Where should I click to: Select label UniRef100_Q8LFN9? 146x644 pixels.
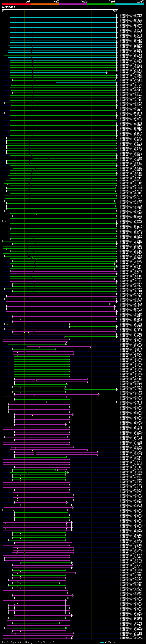coord(131,175)
